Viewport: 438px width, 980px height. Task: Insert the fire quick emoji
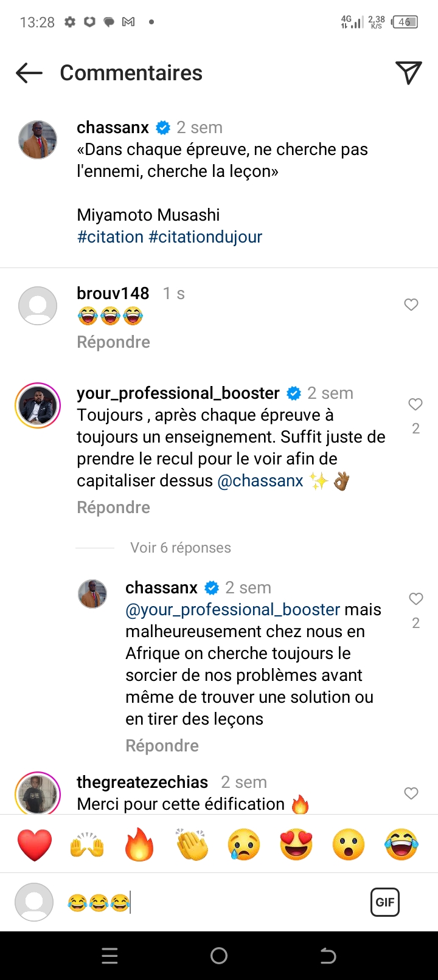(x=139, y=844)
